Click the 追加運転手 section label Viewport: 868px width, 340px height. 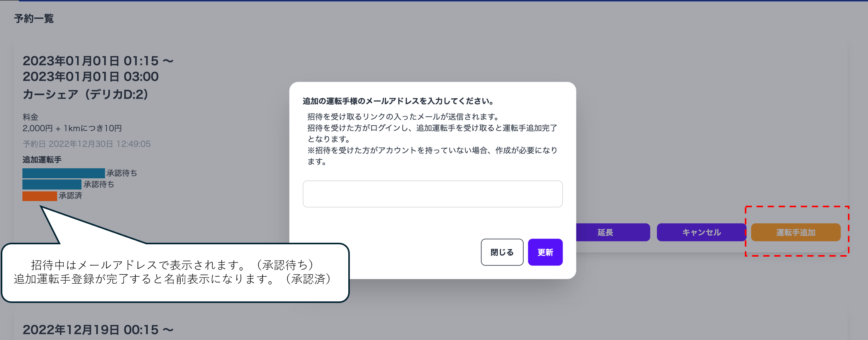(42, 159)
